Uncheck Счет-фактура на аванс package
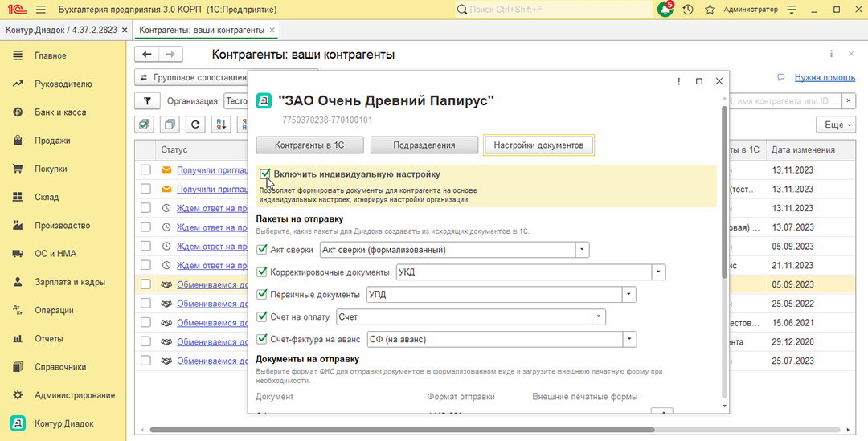Viewport: 868px width, 441px height. click(262, 339)
